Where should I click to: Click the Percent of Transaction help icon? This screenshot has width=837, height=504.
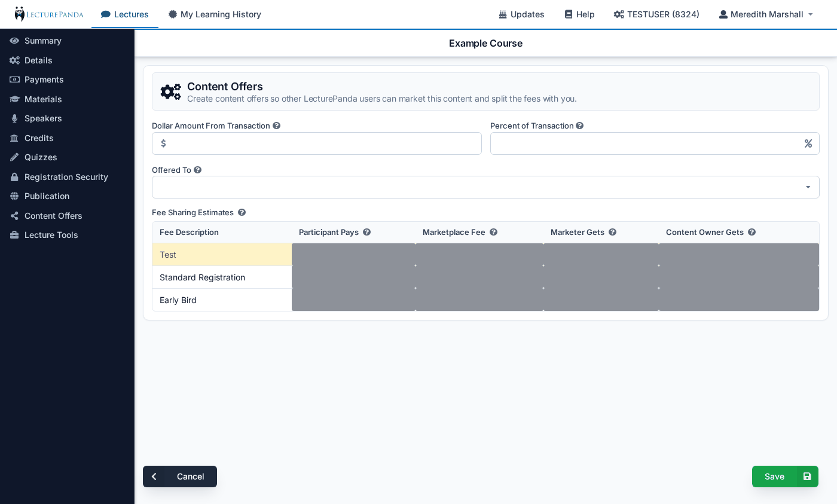pos(579,126)
